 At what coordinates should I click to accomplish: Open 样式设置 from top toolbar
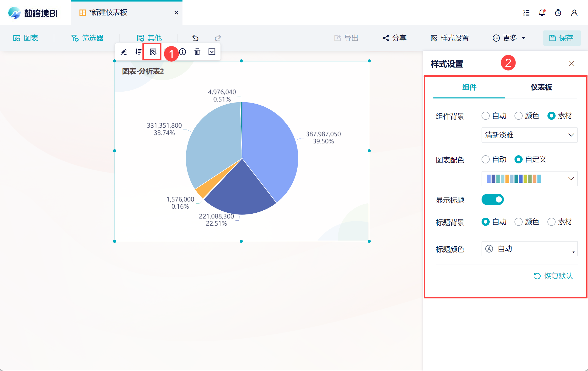[450, 38]
